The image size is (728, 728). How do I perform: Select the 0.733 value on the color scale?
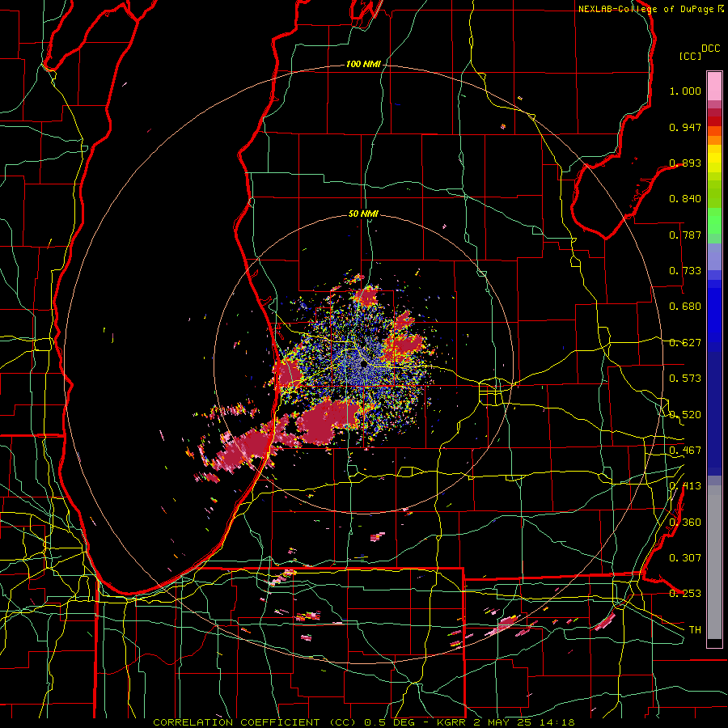click(685, 271)
